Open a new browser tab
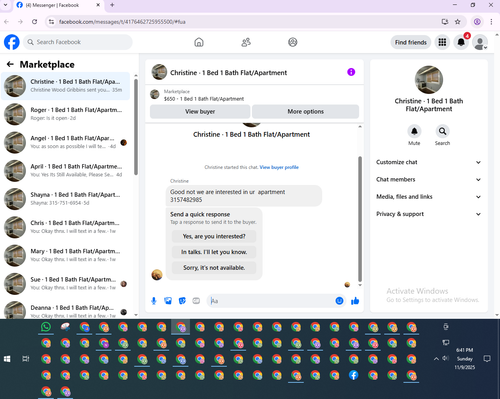The height and width of the screenshot is (399, 500). pos(112,5)
